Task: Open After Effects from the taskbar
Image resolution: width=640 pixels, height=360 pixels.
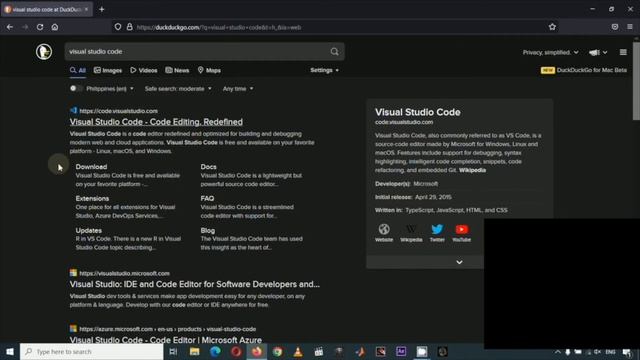Action: pos(401,351)
